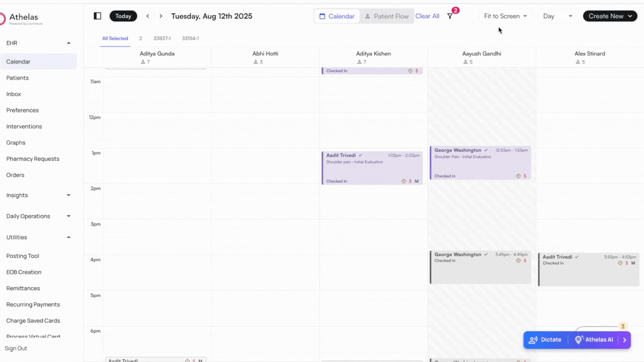Select the Calendar view toggle
This screenshot has width=644, height=362.
(336, 16)
